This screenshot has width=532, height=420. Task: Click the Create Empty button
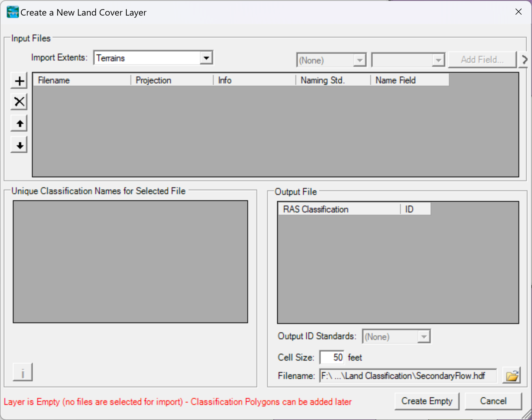427,401
